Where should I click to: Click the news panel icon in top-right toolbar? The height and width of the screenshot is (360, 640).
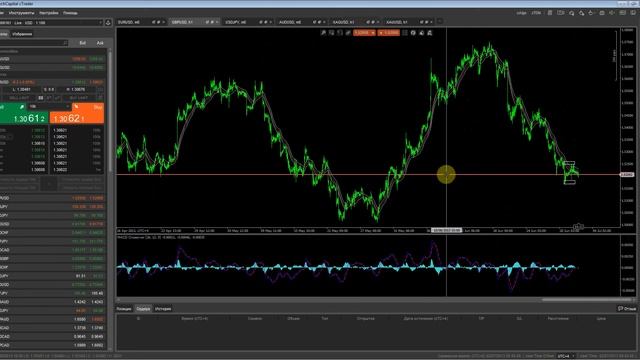(623, 13)
